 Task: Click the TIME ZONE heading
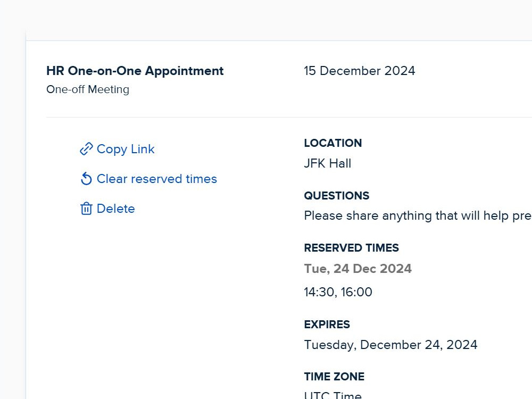coord(334,377)
